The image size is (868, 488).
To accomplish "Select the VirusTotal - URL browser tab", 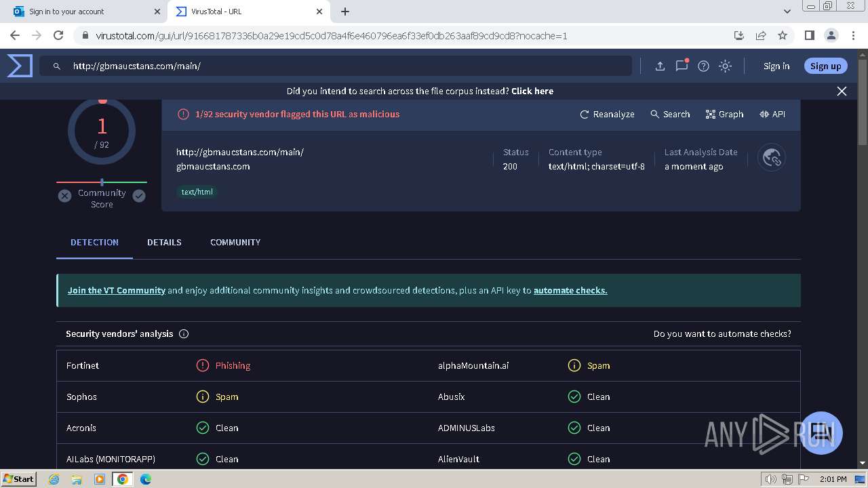I will 249,12.
